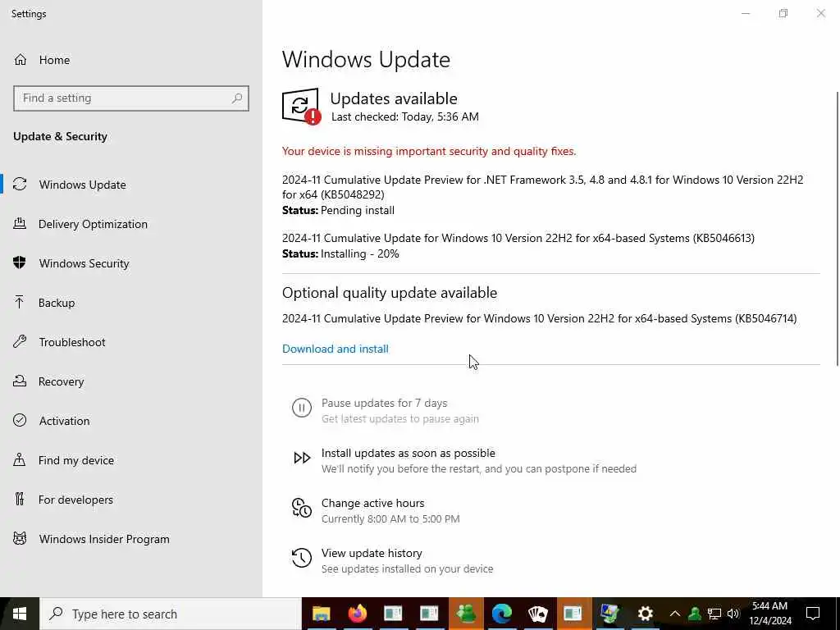840x630 pixels.
Task: Open Change active hours
Action: click(373, 503)
